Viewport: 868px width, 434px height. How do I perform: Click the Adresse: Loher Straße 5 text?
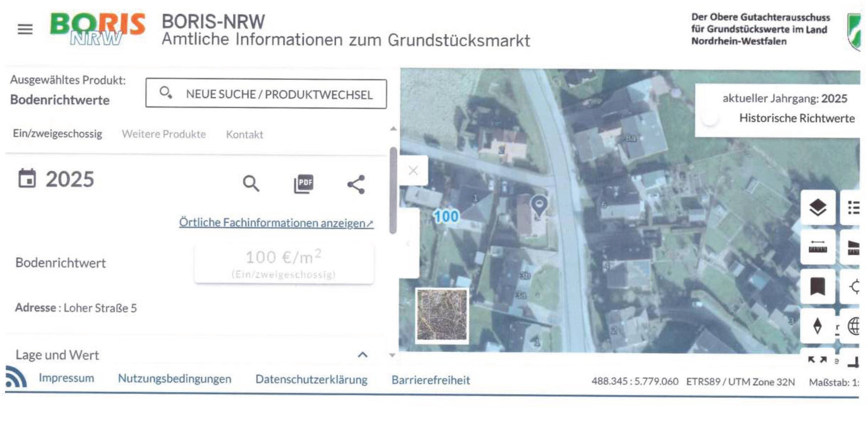[76, 308]
